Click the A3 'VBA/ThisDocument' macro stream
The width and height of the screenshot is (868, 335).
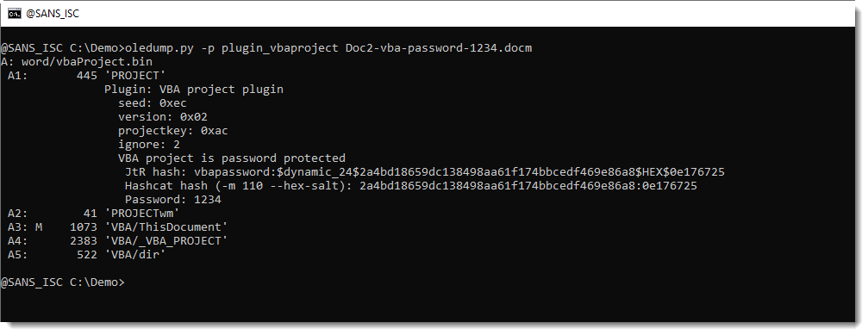click(118, 227)
